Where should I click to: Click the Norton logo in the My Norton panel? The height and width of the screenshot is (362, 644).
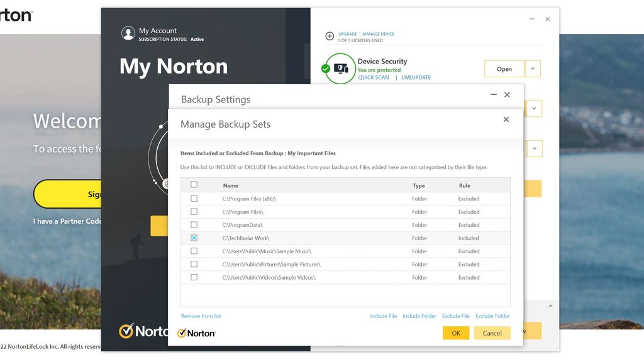[142, 331]
